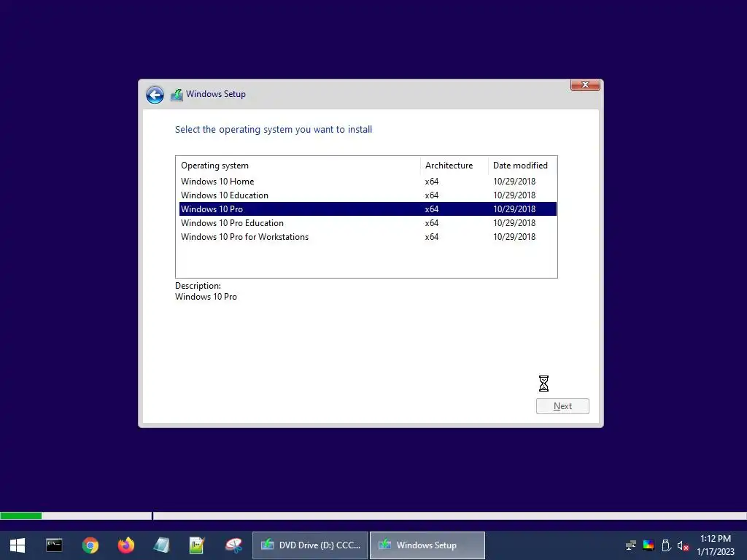Click the Next button

point(562,406)
